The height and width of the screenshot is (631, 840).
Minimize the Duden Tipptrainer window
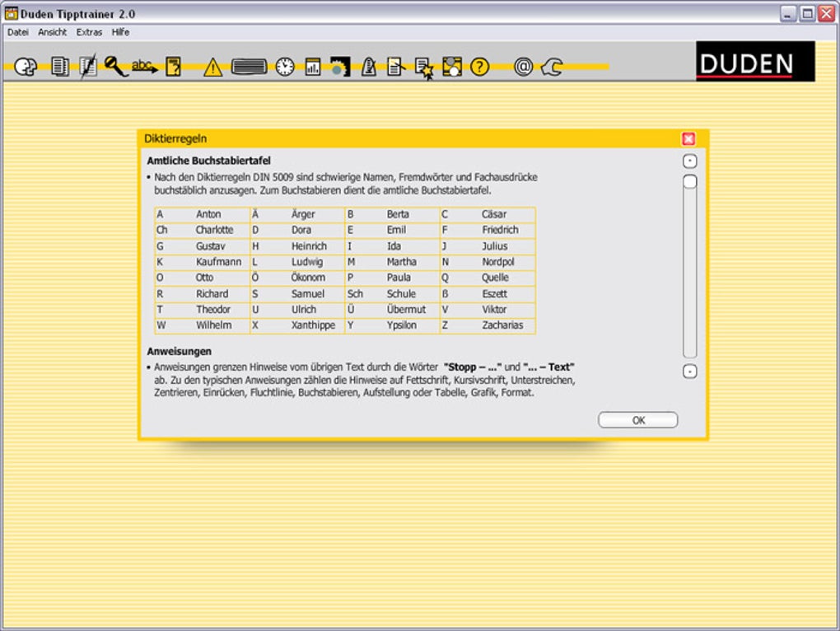click(x=787, y=13)
